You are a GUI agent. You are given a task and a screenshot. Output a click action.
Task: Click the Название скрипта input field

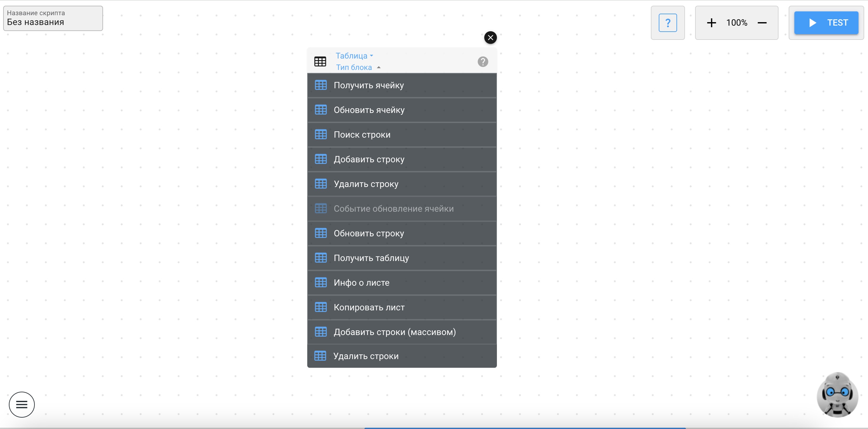pos(53,18)
